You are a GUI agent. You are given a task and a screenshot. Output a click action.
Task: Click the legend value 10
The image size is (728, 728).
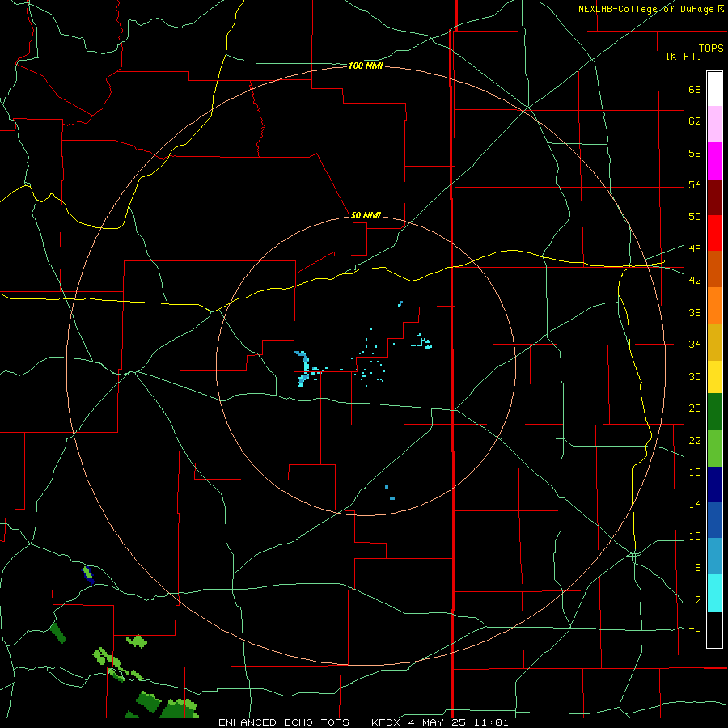695,535
